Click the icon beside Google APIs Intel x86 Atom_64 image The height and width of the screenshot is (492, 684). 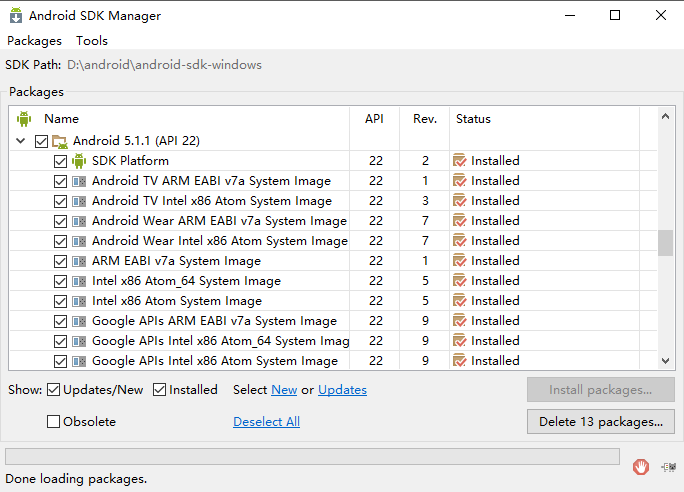coord(79,341)
